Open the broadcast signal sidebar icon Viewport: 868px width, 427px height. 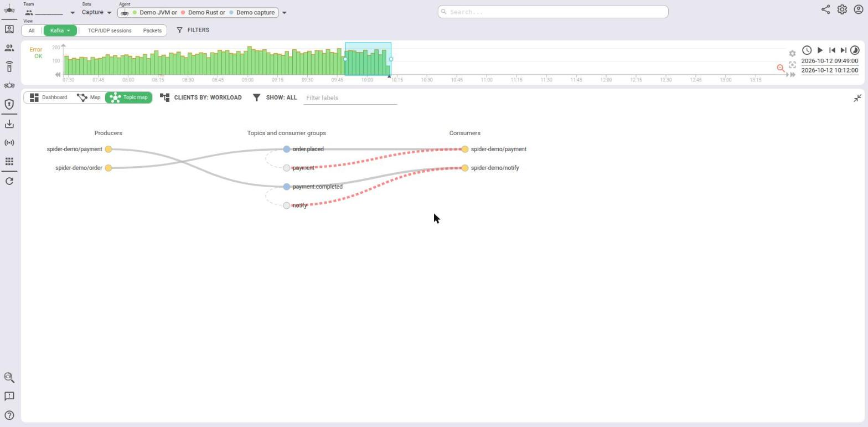pyautogui.click(x=9, y=143)
